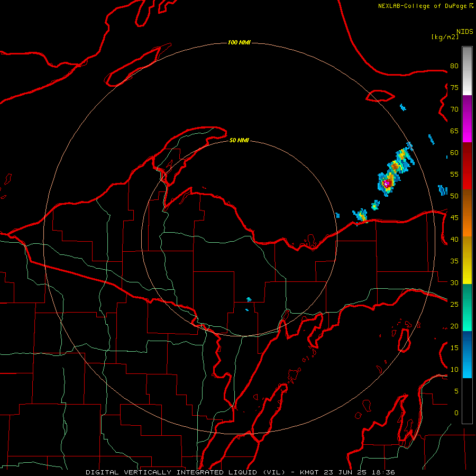Click the 80 value on the scale

pyautogui.click(x=454, y=66)
